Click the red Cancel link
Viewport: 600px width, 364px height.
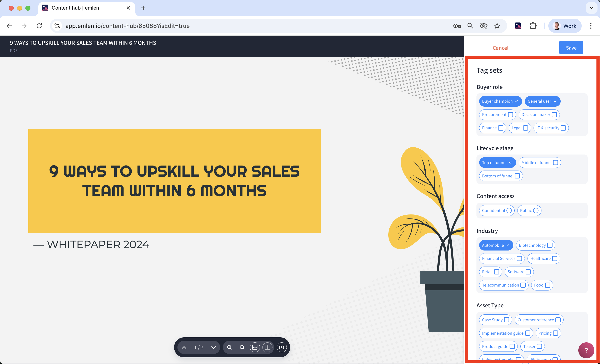point(500,48)
